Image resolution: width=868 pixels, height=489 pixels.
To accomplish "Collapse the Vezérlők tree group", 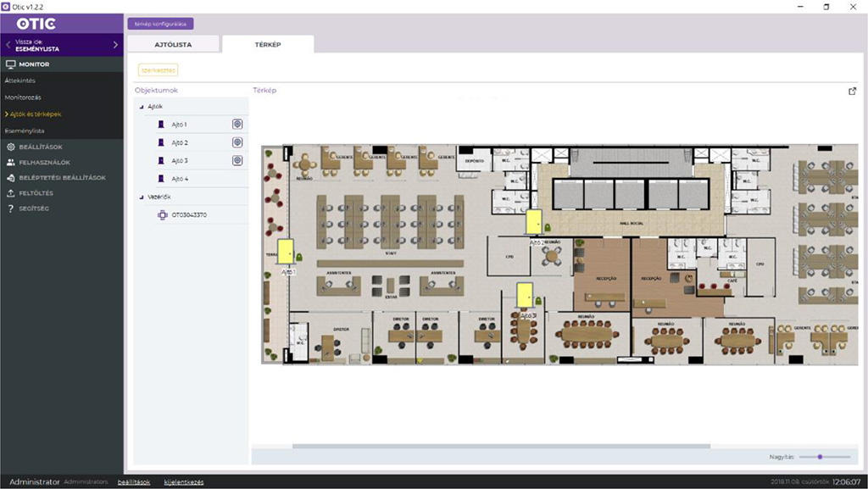I will pyautogui.click(x=142, y=197).
